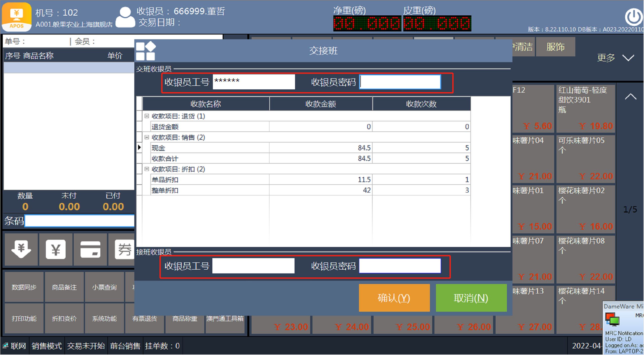Click the cashier avatar icon in header
This screenshot has width=644, height=355.
(125, 17)
